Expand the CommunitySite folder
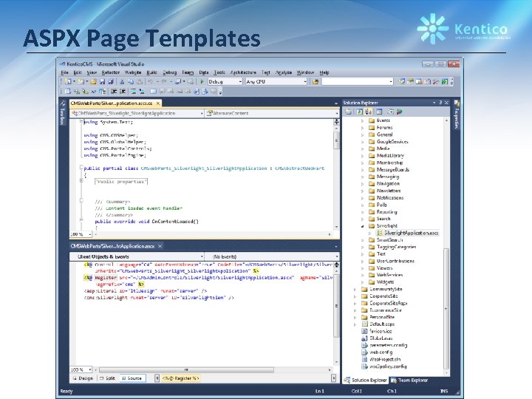The image size is (532, 399). pyautogui.click(x=355, y=290)
